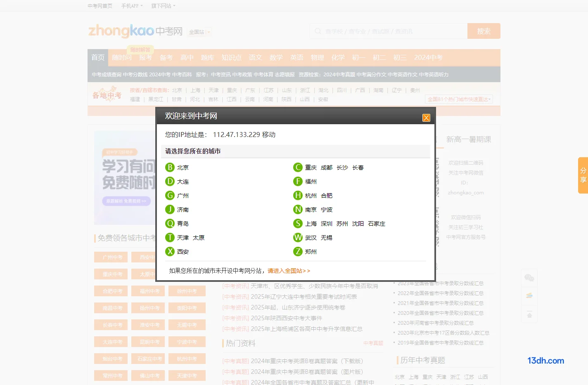Choose 深圳 in city dialog
Image resolution: width=588 pixels, height=385 pixels.
(327, 224)
